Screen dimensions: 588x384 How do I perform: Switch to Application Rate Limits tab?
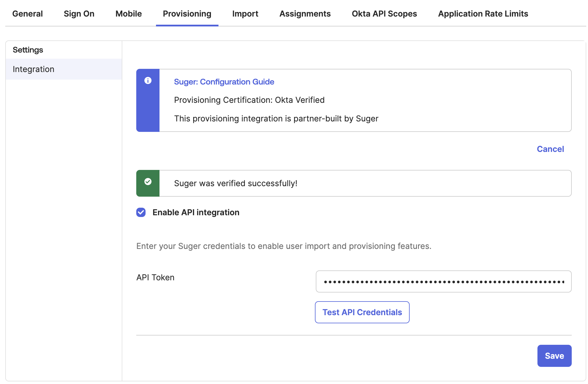coord(483,14)
